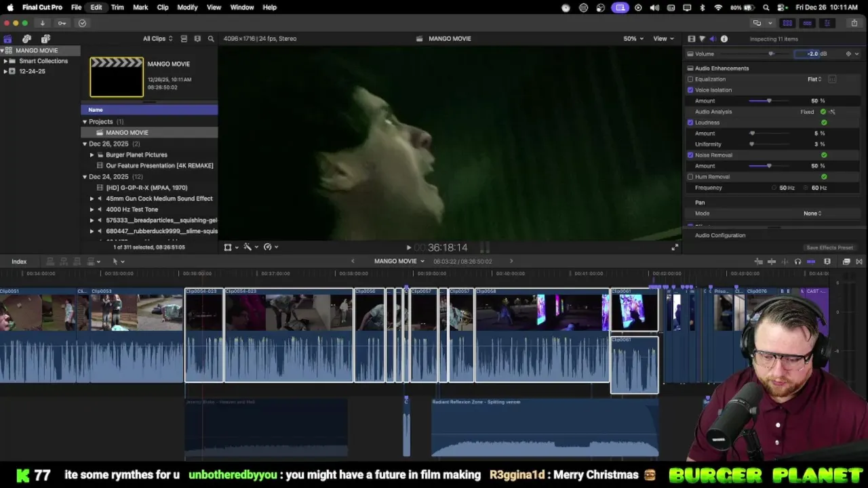Open the 50% viewer zoom dropdown

(633, 39)
